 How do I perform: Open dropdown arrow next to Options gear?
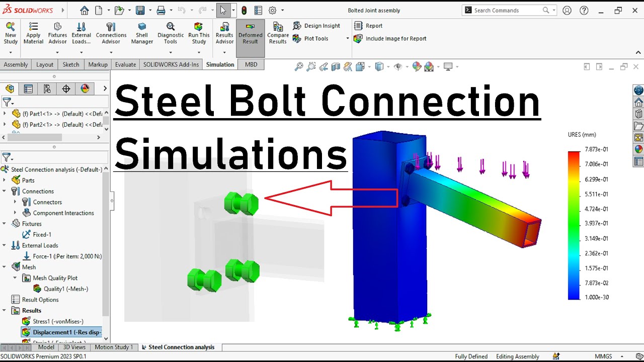coord(282,10)
